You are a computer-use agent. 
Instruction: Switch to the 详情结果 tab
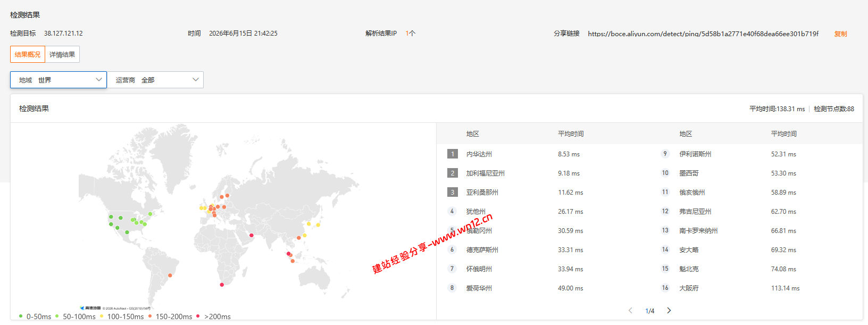coord(62,54)
